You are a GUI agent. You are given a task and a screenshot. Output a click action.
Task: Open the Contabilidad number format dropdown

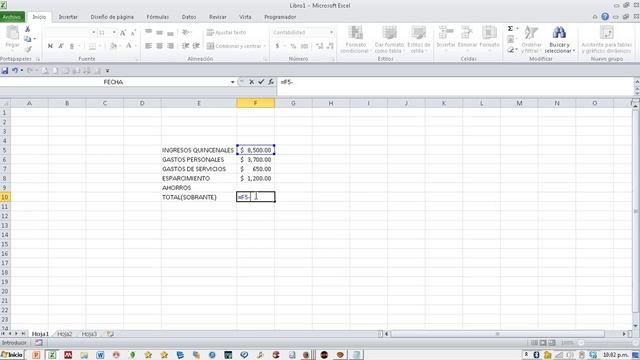[x=331, y=32]
